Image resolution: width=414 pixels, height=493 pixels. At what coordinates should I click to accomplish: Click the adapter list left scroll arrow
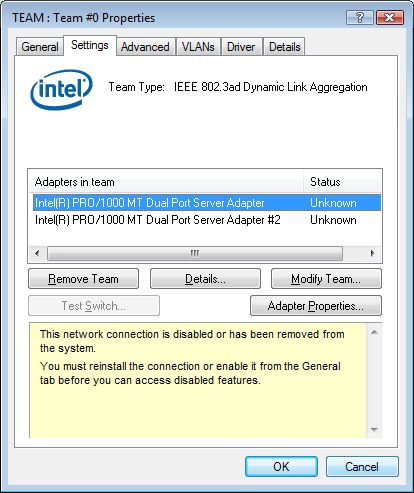point(37,253)
